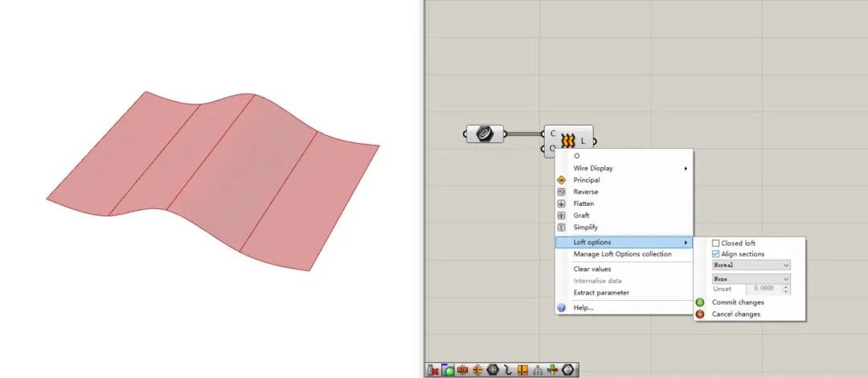Click the orange twin-box icon with vertical arrows
Viewport: 868px width, 378px height.
point(463,370)
